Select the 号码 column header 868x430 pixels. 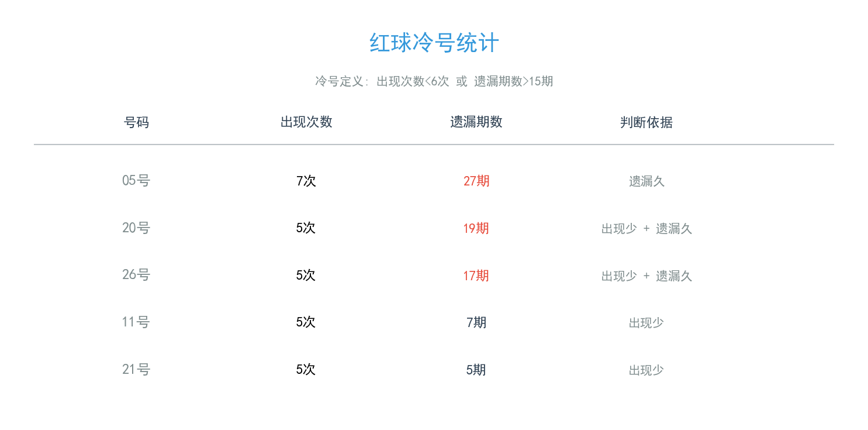[136, 122]
